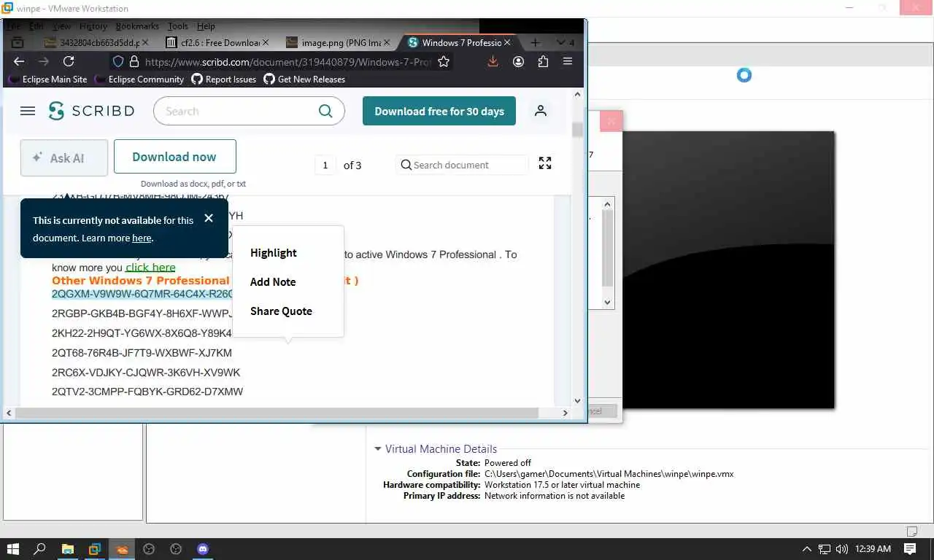The image size is (934, 560).
Task: Click the 'Download now' button
Action: coord(175,157)
